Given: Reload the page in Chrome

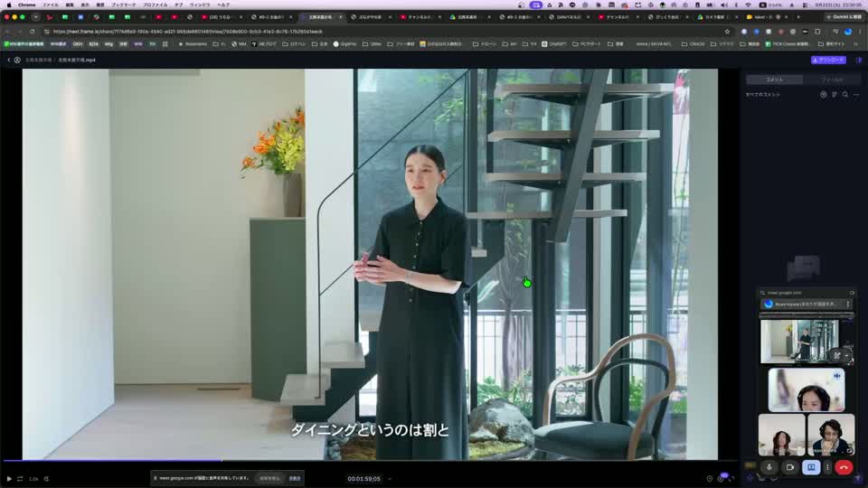Looking at the screenshot, I should (x=33, y=32).
